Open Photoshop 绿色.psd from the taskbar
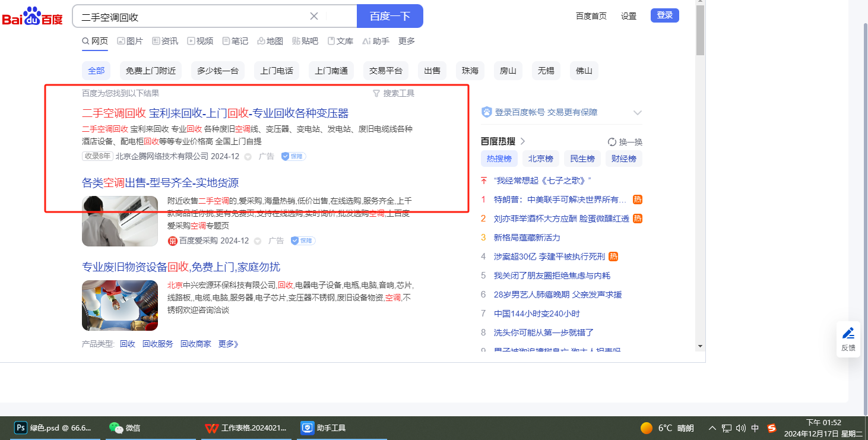The height and width of the screenshot is (440, 868). pyautogui.click(x=53, y=428)
